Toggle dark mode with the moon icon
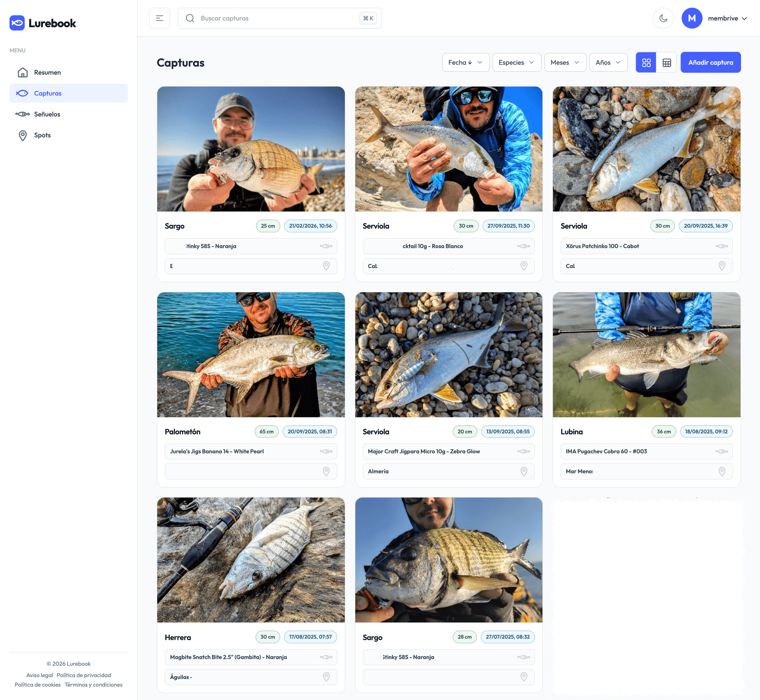 coord(663,18)
